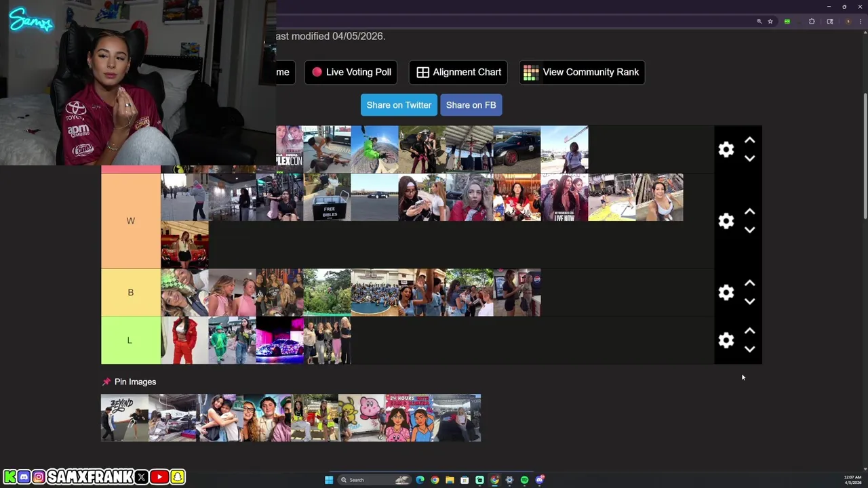The height and width of the screenshot is (488, 868).
Task: Move the L tier row down
Action: [x=749, y=349]
